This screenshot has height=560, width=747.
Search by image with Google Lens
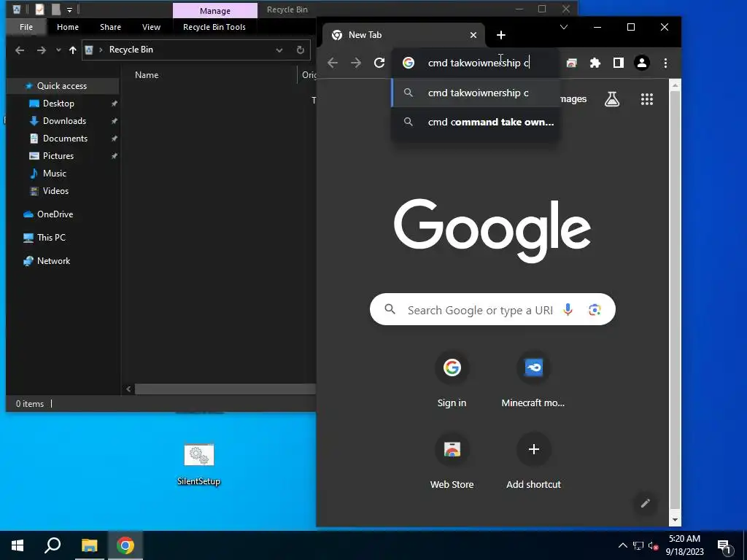(595, 309)
